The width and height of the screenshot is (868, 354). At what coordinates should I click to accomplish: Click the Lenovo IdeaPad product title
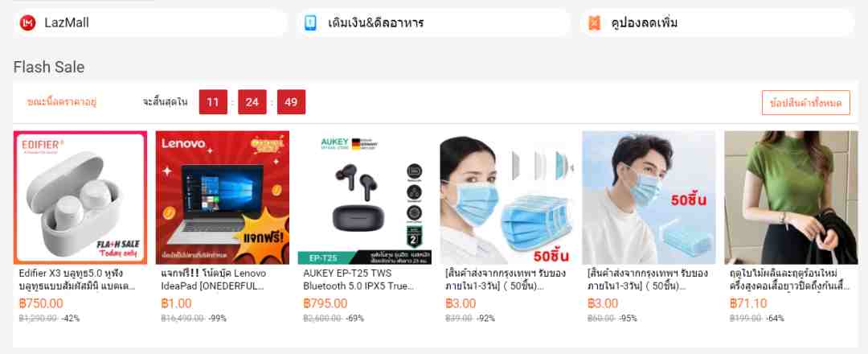[x=214, y=280]
